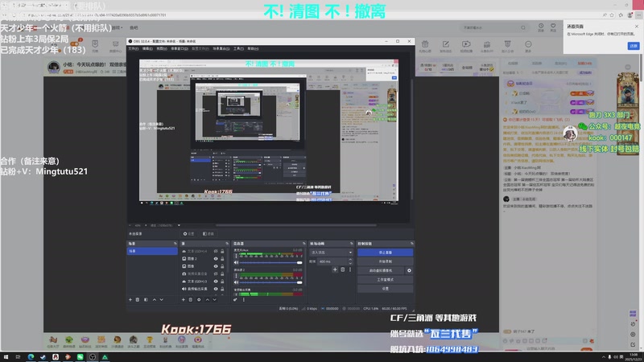Open 设置 in the controls dock

click(x=386, y=289)
